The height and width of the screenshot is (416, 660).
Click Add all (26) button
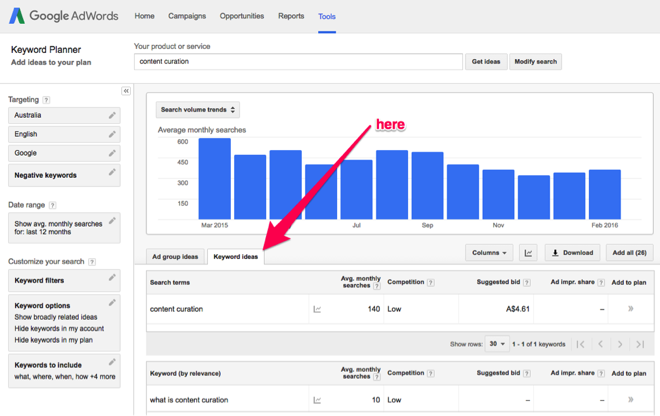629,253
